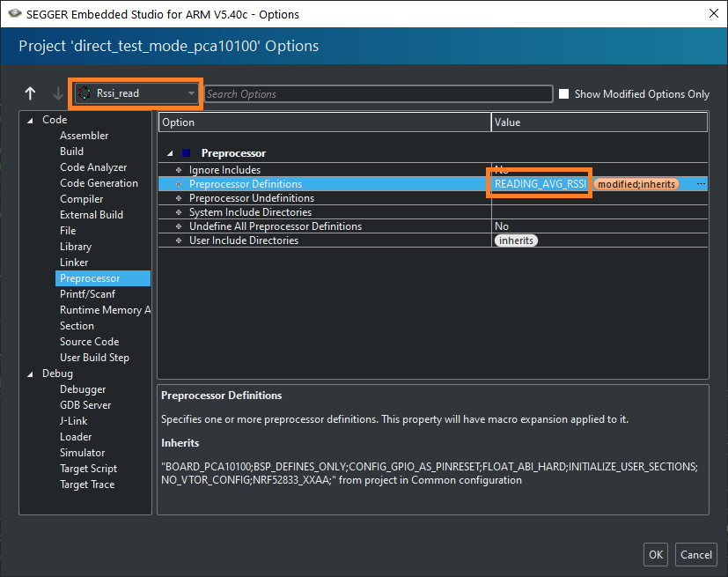The width and height of the screenshot is (728, 577).
Task: Select Target Trace category
Action: tap(87, 485)
